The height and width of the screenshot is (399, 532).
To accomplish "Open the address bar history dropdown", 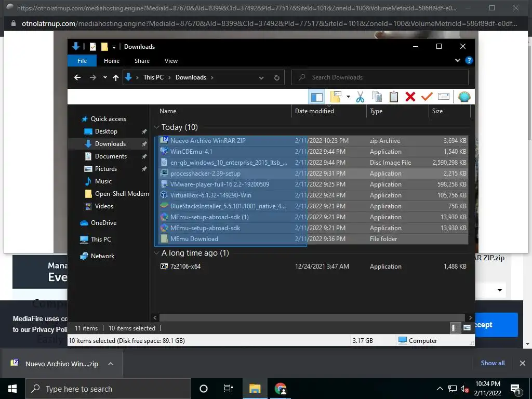I will [x=261, y=78].
